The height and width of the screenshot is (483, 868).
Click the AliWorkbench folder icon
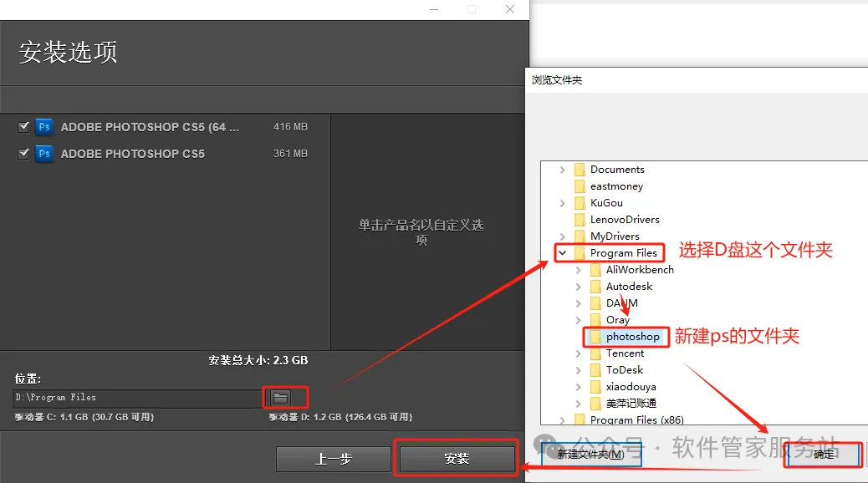595,269
